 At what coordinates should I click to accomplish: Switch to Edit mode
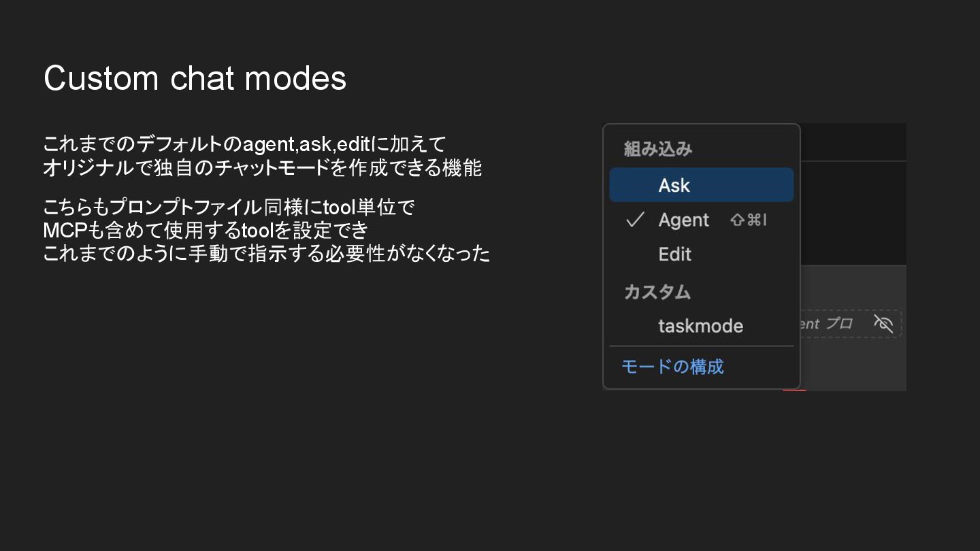click(702, 254)
